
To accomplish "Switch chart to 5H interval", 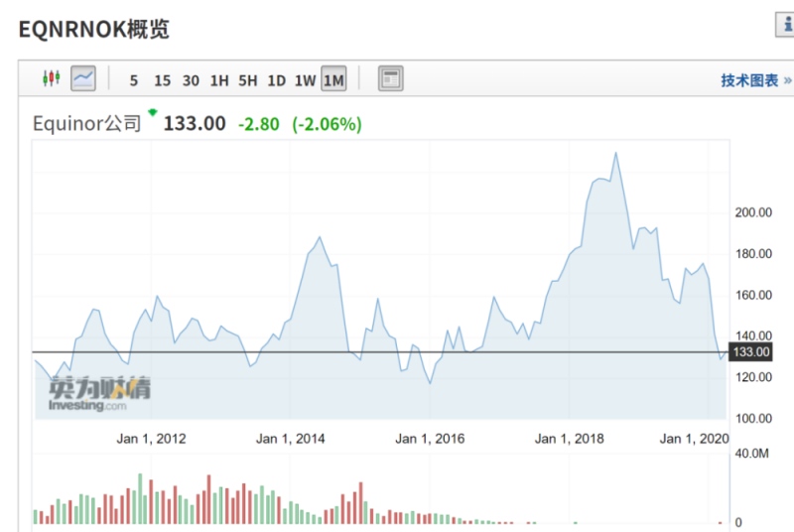I will 248,80.
